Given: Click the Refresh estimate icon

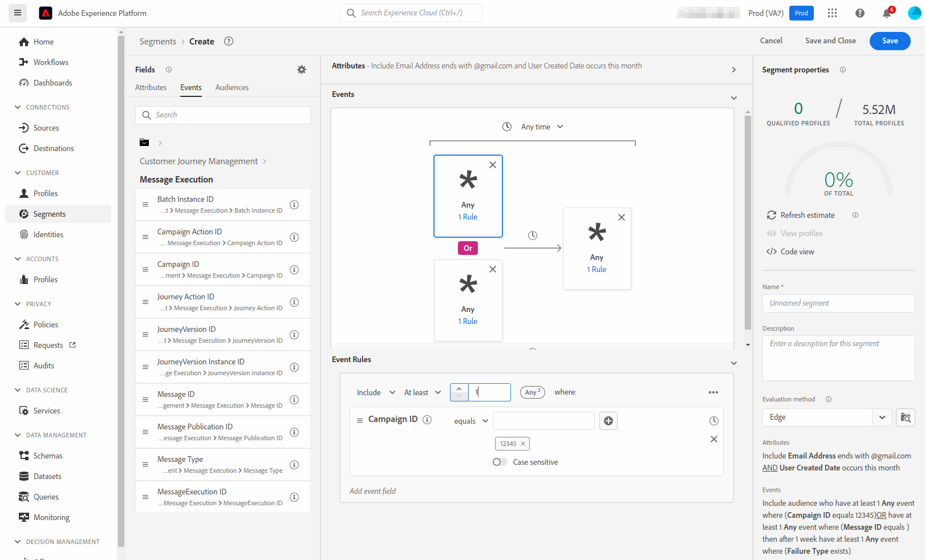Looking at the screenshot, I should (772, 215).
